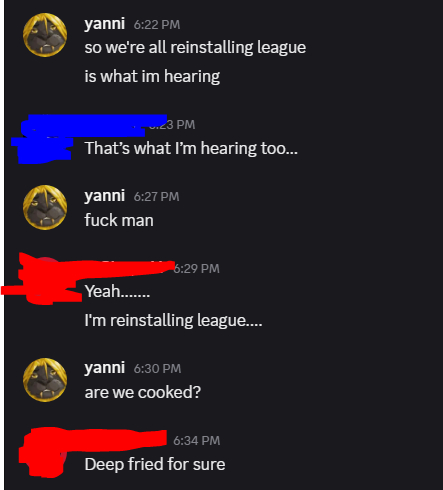Viewport: 443px width, 490px height.
Task: Open yanni's avatar on the 6:22 PM message
Action: (x=45, y=35)
